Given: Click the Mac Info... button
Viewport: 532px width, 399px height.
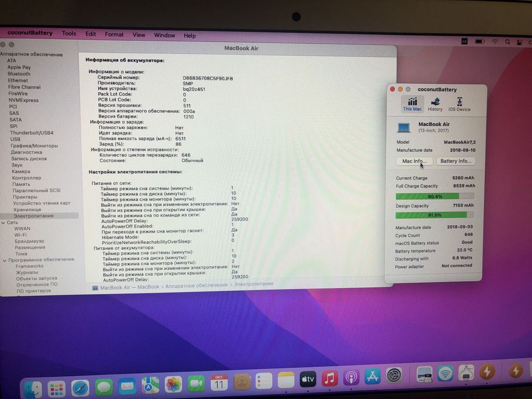Looking at the screenshot, I should [x=415, y=161].
